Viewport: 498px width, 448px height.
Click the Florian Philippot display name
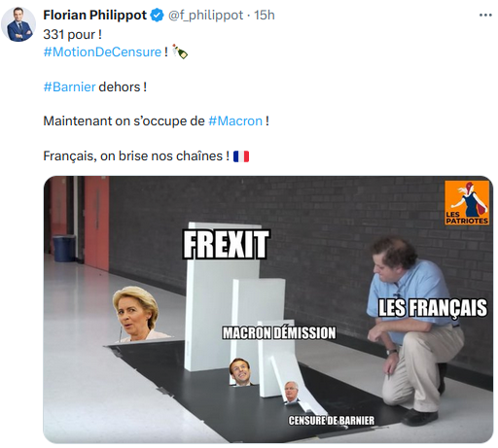[95, 15]
